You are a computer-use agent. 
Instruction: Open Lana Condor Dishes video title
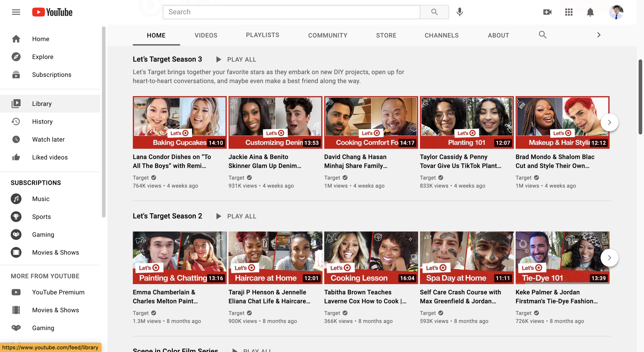click(x=172, y=161)
